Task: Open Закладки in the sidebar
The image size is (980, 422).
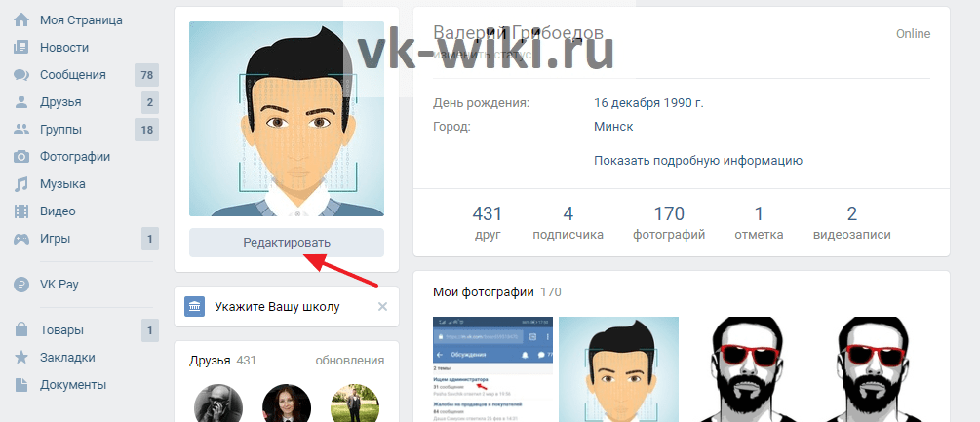Action: 67,358
